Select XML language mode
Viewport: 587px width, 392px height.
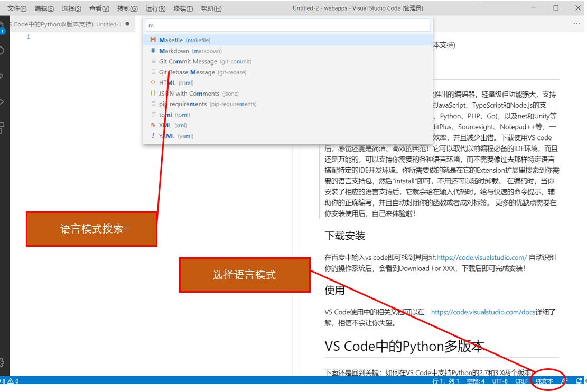point(288,125)
